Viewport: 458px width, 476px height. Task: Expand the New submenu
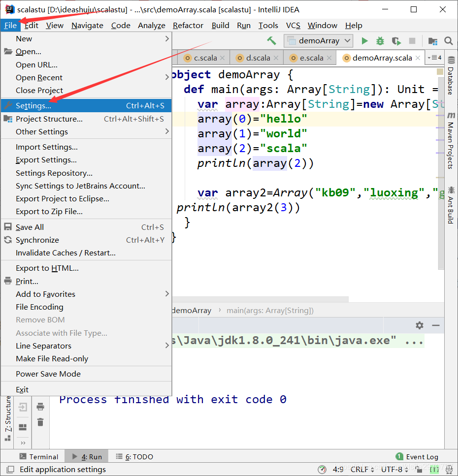tap(86, 38)
